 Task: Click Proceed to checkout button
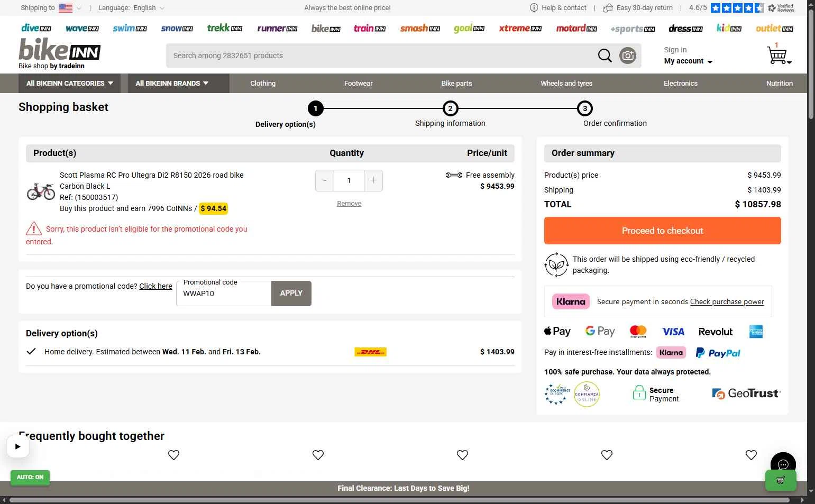click(x=663, y=231)
